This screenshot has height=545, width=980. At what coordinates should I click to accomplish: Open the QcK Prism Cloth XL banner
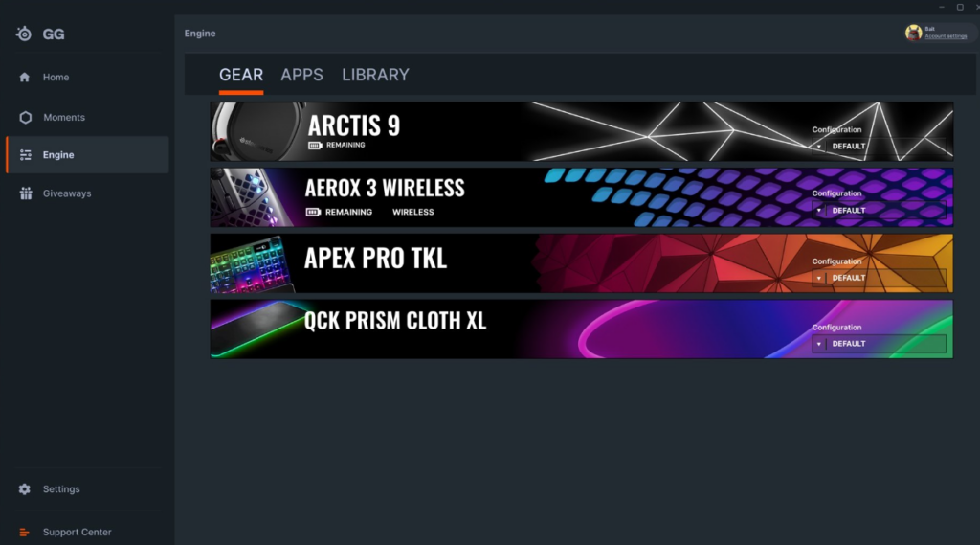581,329
